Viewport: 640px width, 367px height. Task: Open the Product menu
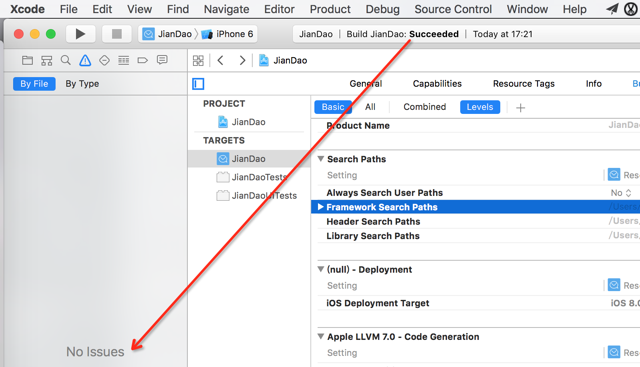330,9
